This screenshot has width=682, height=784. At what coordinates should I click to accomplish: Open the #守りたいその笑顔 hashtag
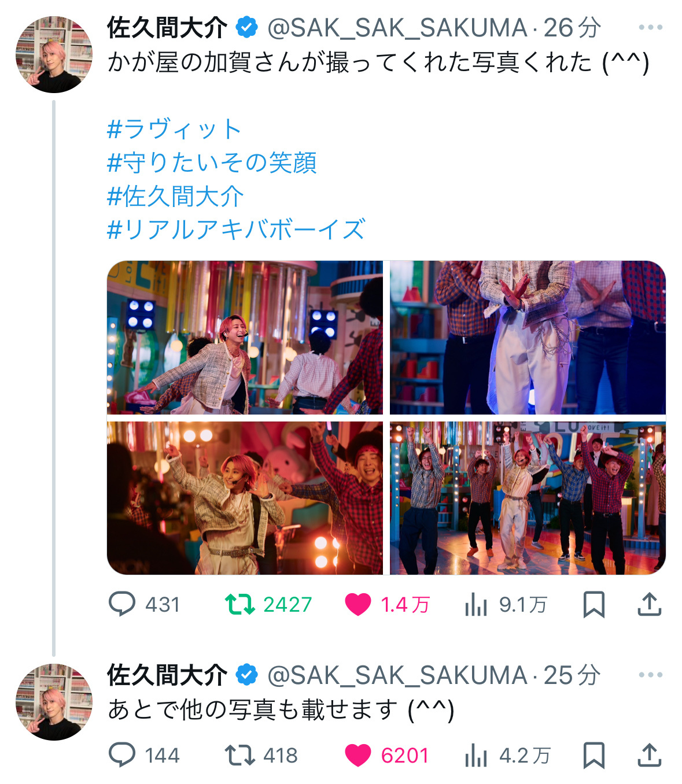[212, 162]
